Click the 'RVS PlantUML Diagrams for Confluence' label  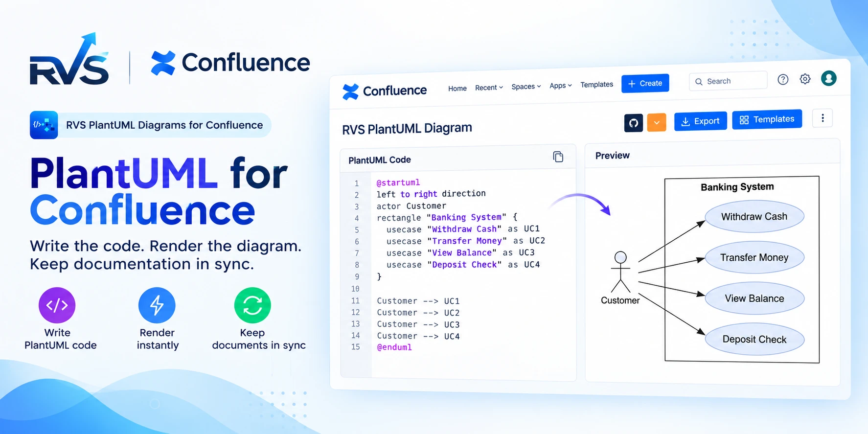(164, 125)
